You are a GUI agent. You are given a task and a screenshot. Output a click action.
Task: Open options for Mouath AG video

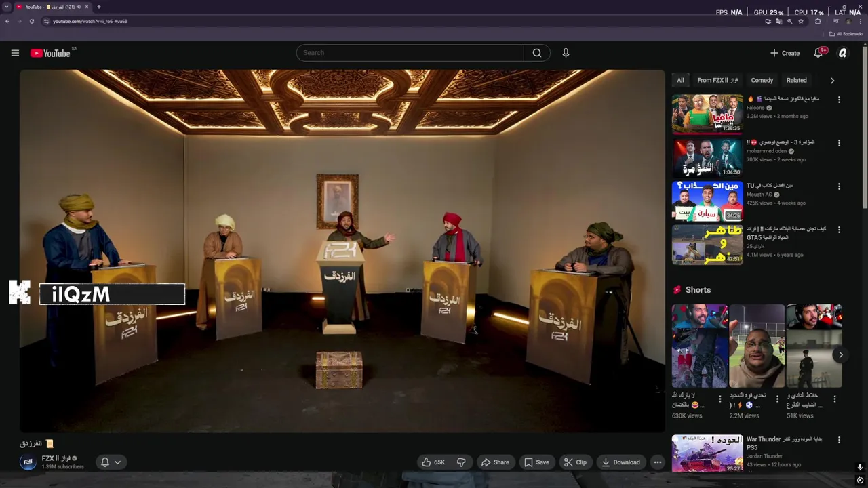pos(839,186)
